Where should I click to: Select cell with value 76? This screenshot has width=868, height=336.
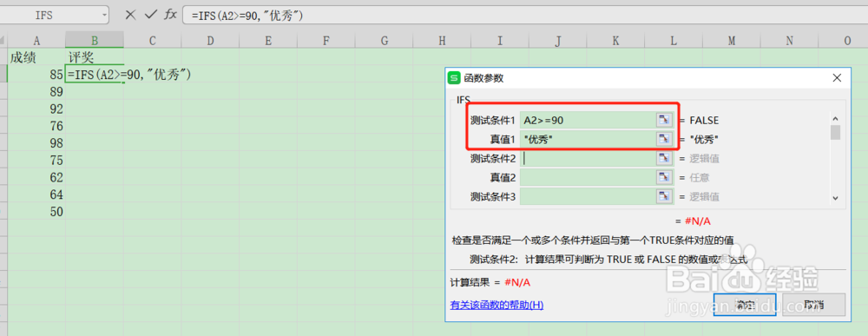(x=36, y=126)
